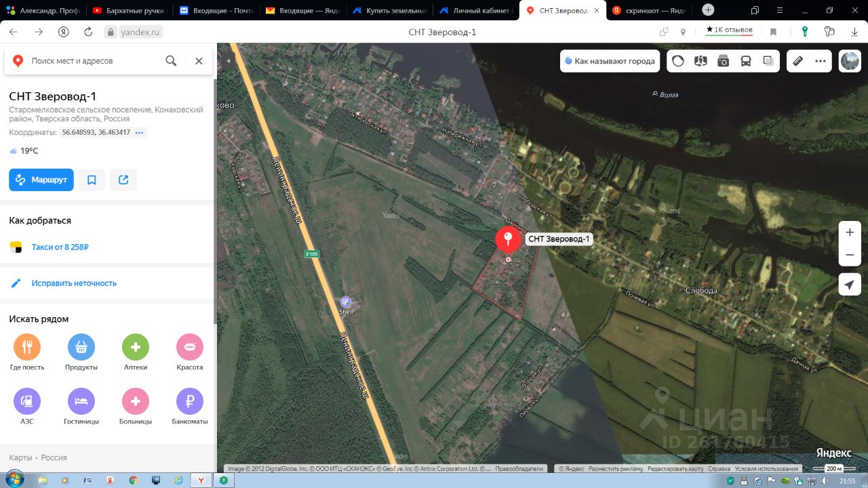Screen dimensions: 868x488
Task: Click in 'Поиск мест и адресов' field
Action: [94, 61]
